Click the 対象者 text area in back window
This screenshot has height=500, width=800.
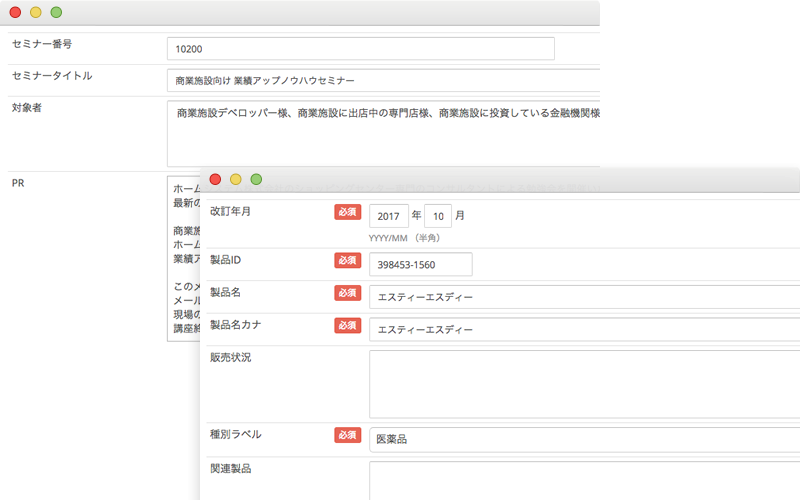point(383,134)
